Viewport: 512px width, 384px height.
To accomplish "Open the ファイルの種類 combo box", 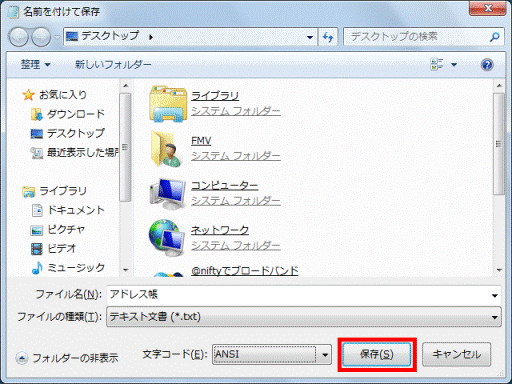I will pos(304,317).
